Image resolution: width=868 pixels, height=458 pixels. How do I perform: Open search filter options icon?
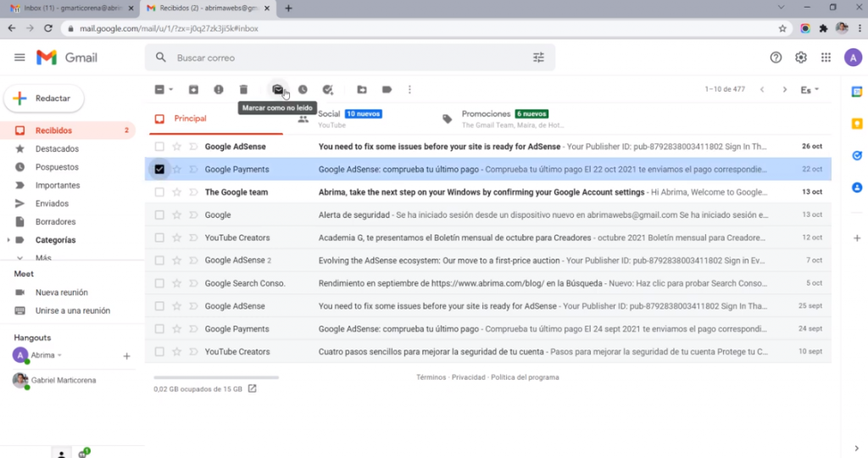(x=538, y=58)
